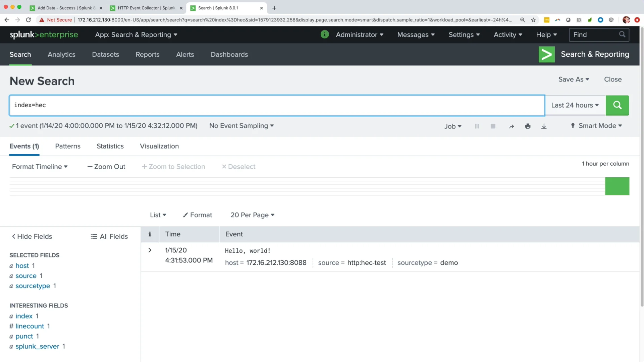The image size is (644, 362).
Task: Click the green search magnifier button
Action: (617, 105)
